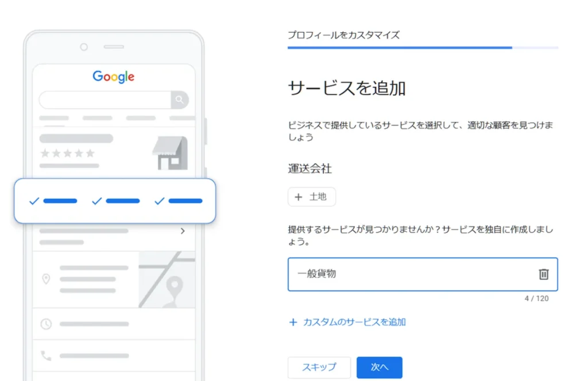Screen dimensions: 588x381
Task: Add the 土地 service chip
Action: click(x=312, y=197)
